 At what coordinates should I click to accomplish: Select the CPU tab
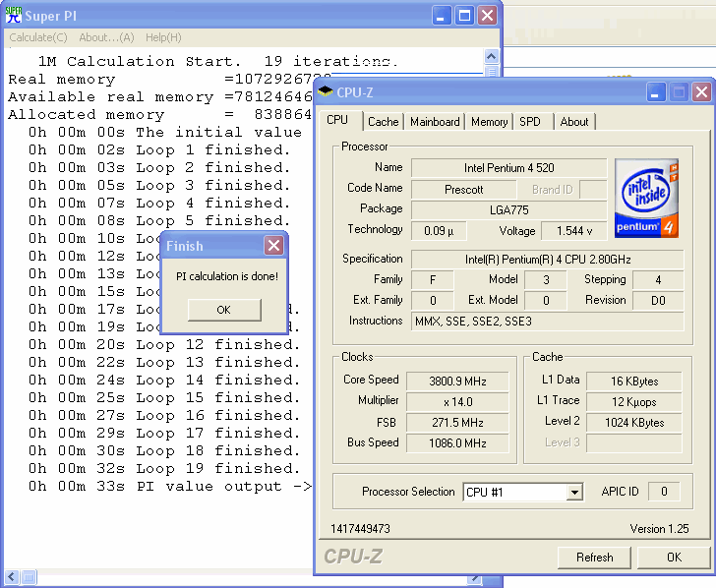338,120
